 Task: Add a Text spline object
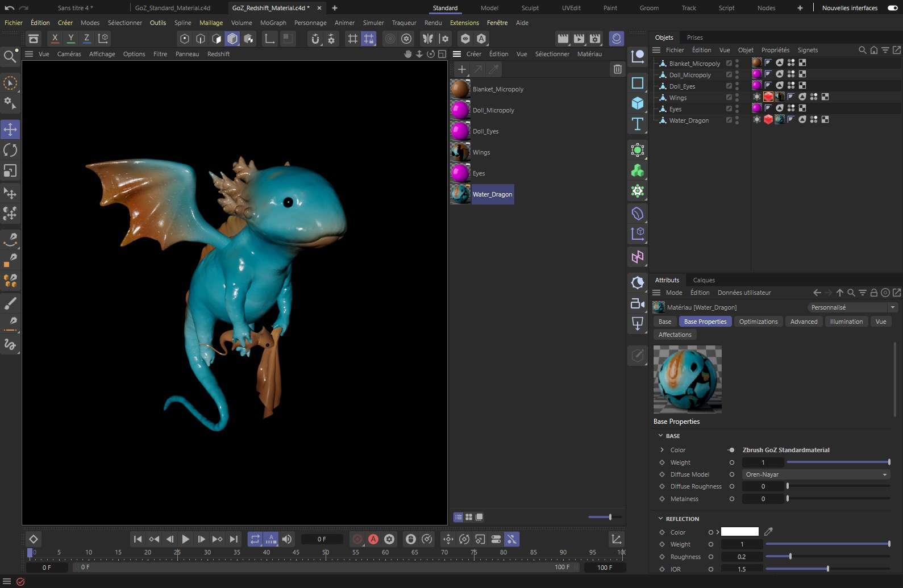[x=638, y=124]
